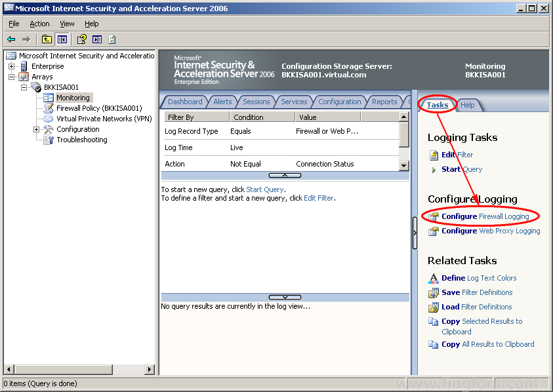Click the Refresh toolbar icon
553x392 pixels.
point(112,39)
